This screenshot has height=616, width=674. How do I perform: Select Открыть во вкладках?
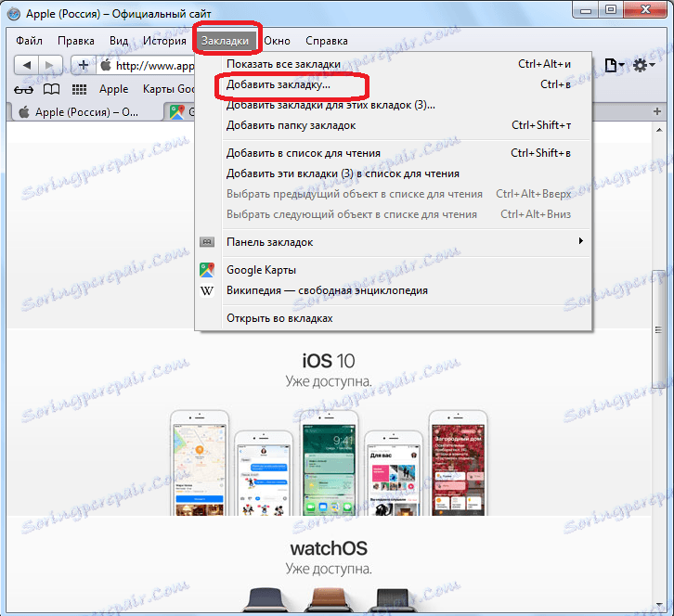point(394,319)
